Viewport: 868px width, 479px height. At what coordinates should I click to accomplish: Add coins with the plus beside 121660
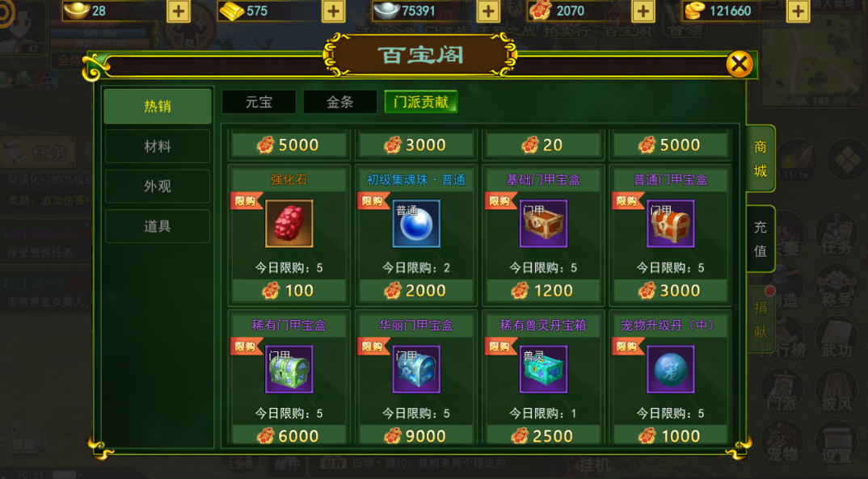pos(798,11)
